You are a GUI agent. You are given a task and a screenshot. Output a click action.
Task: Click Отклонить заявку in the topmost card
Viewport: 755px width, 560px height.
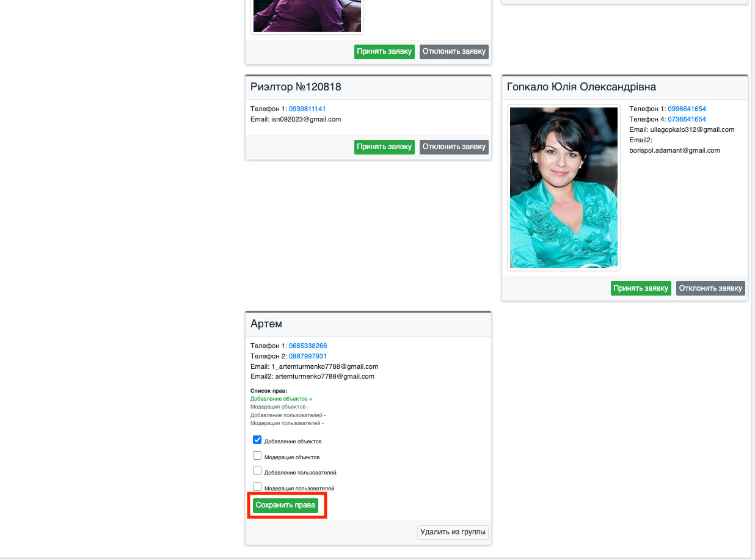point(454,51)
